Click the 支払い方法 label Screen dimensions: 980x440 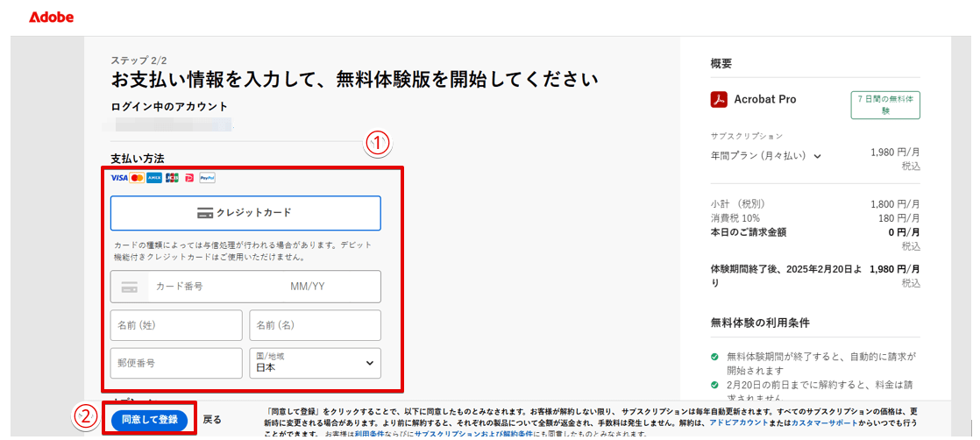138,158
